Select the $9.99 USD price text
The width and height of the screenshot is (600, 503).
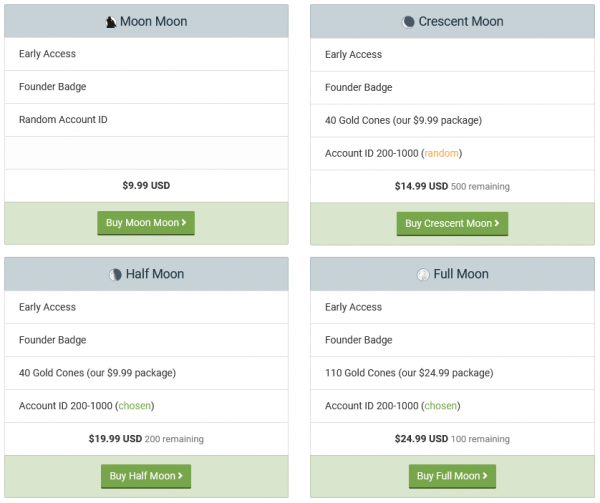(146, 185)
